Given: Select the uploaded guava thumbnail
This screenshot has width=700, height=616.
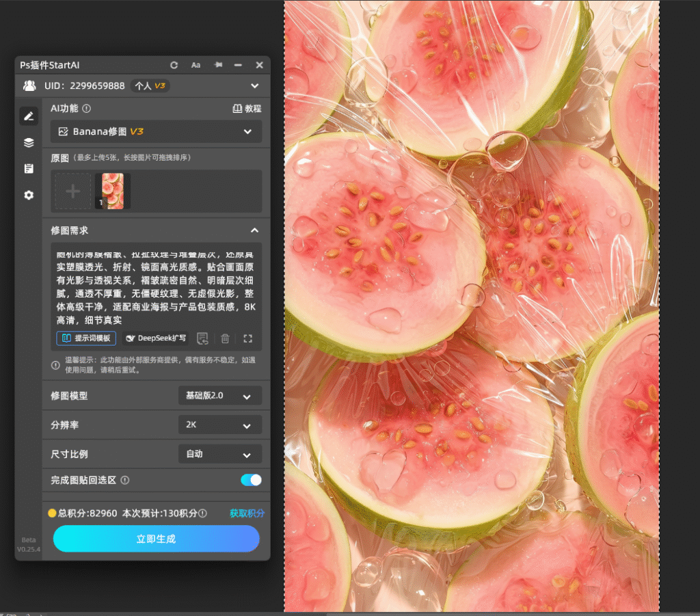Looking at the screenshot, I should click(x=113, y=191).
